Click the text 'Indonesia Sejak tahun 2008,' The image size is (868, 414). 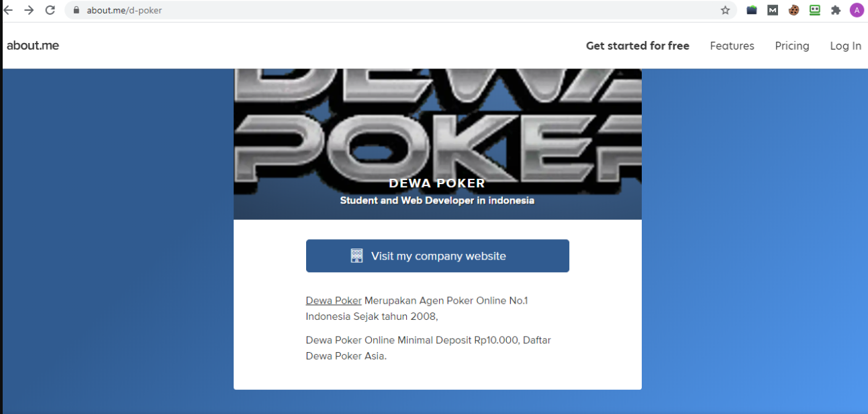(x=372, y=317)
